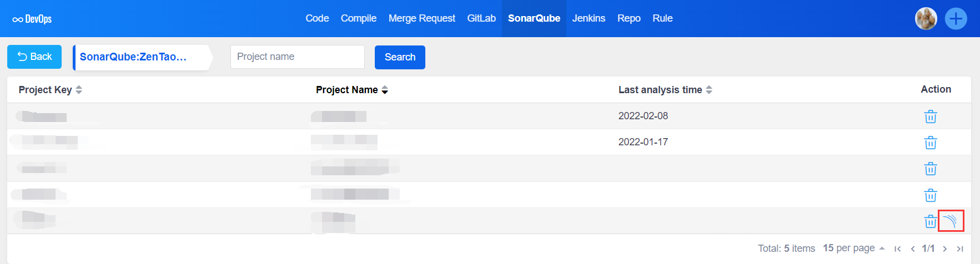Open the Merge Request menu item

421,18
